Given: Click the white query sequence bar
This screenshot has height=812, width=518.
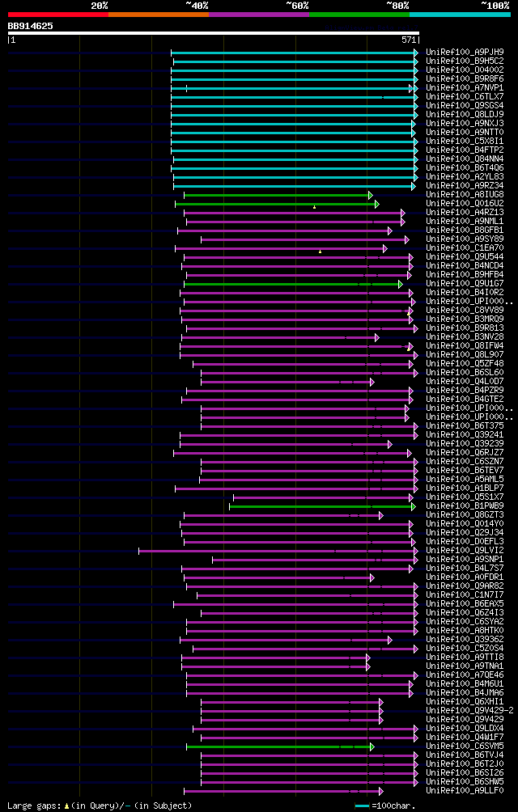Looking at the screenshot, I should tap(214, 33).
